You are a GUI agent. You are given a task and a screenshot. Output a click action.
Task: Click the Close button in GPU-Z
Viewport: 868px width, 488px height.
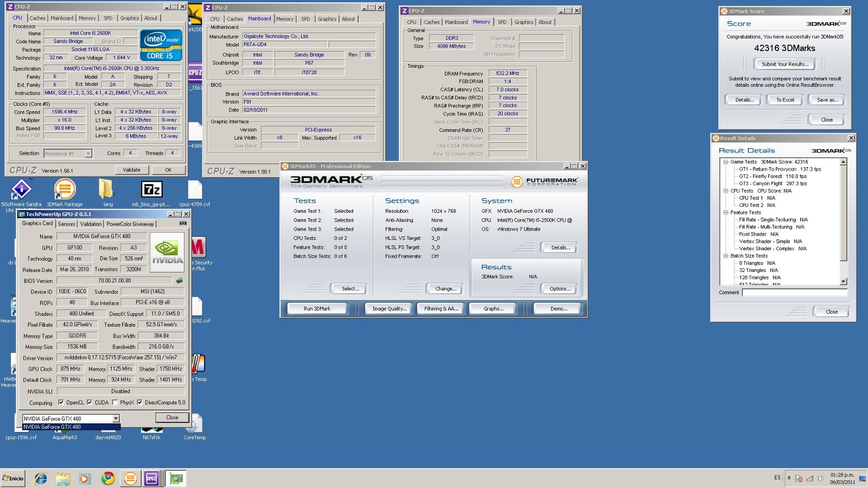(172, 417)
